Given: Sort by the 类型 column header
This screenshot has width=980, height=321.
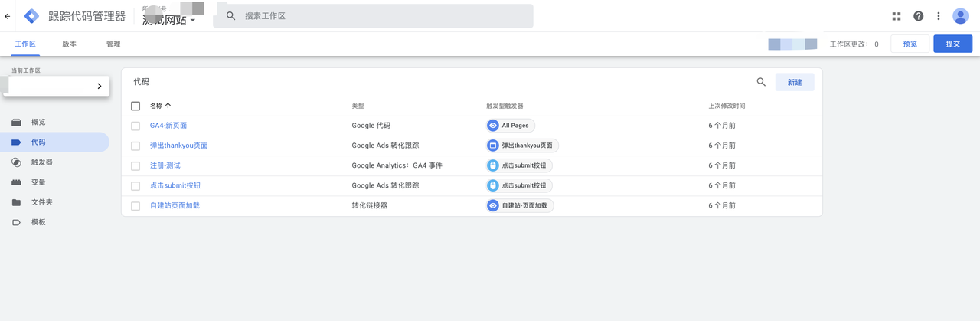Looking at the screenshot, I should coord(358,106).
